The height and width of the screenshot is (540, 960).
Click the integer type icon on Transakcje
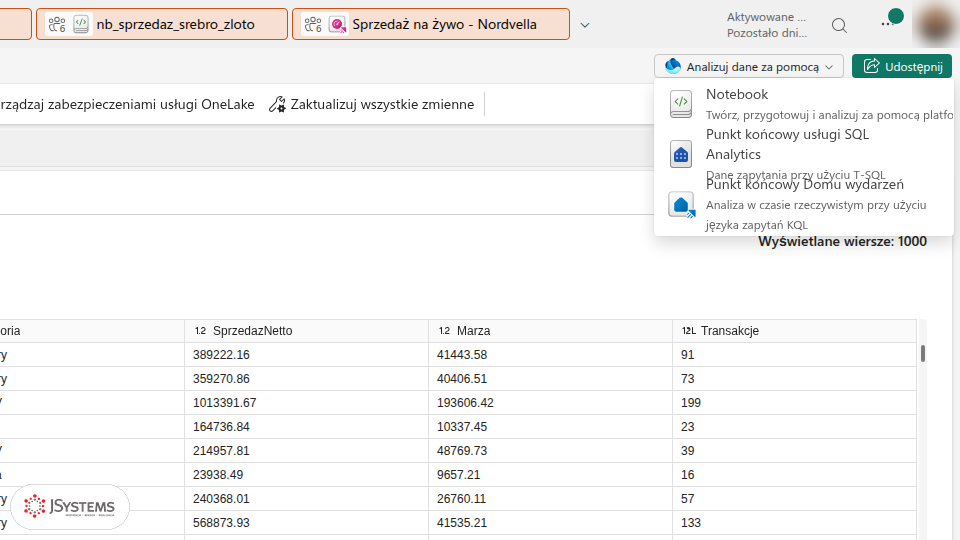point(689,331)
